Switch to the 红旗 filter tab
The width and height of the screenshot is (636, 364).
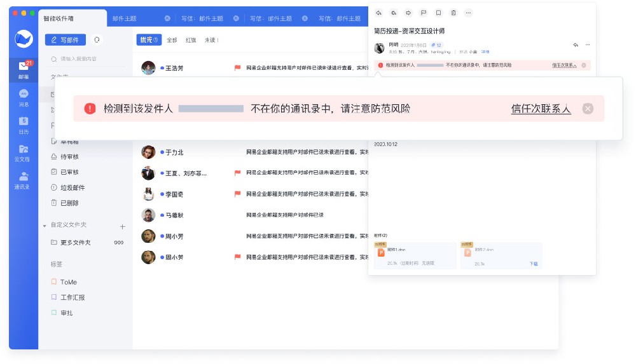pyautogui.click(x=191, y=40)
